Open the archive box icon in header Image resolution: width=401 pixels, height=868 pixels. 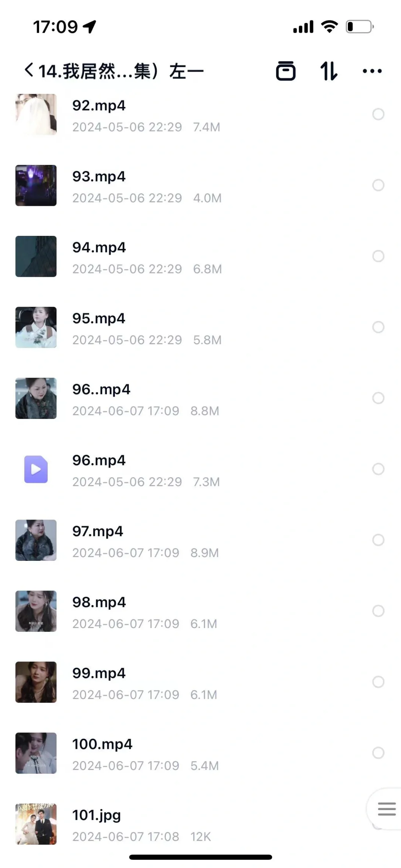coord(286,71)
